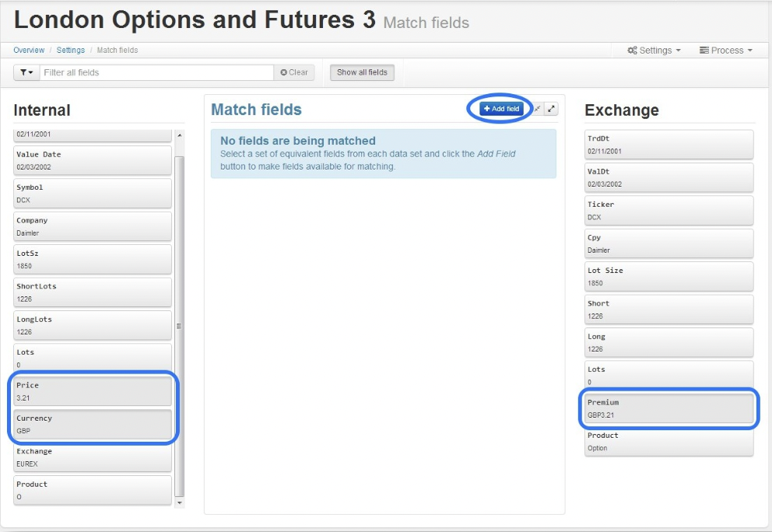
Task: Select the internal Price field
Action: tap(93, 391)
